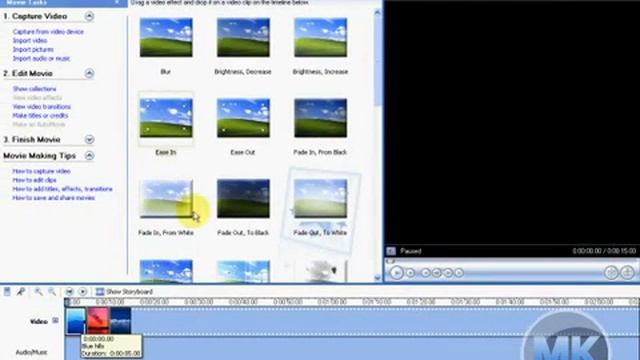Select the dark blue third timeline clip
Image resolution: width=640 pixels, height=360 pixels.
pyautogui.click(x=121, y=321)
